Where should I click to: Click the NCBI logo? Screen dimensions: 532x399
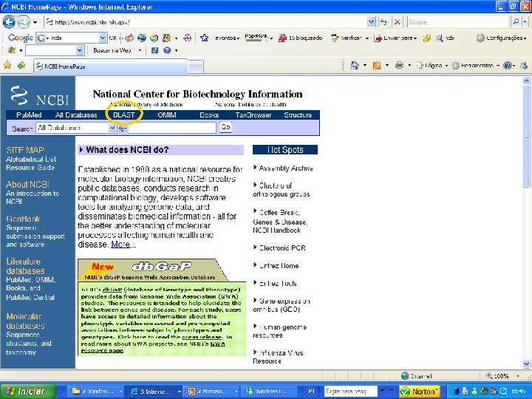(39, 96)
